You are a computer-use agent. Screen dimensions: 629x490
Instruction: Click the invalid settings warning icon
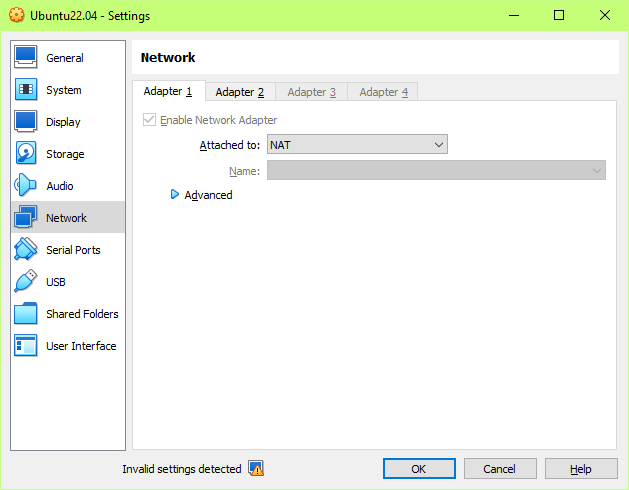(256, 468)
